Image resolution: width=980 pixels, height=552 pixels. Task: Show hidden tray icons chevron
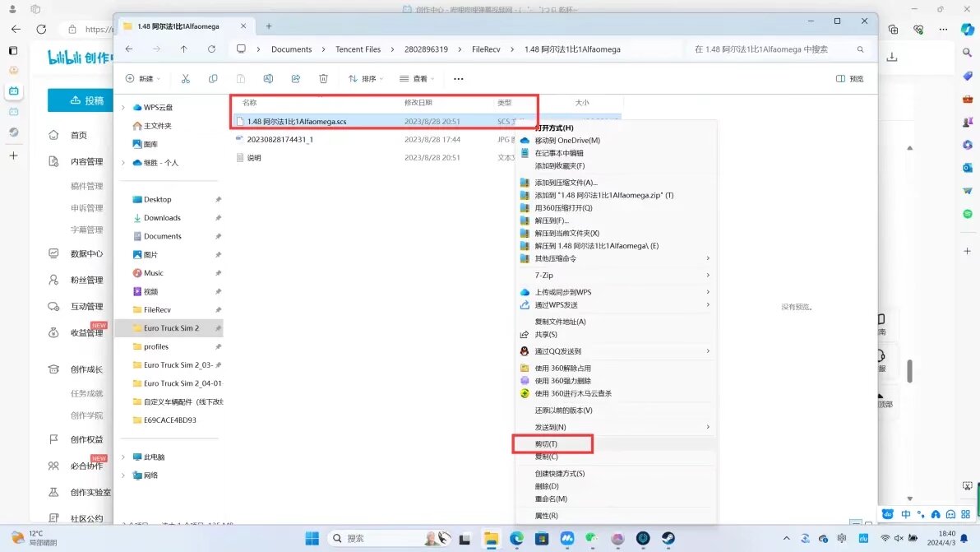tap(786, 538)
